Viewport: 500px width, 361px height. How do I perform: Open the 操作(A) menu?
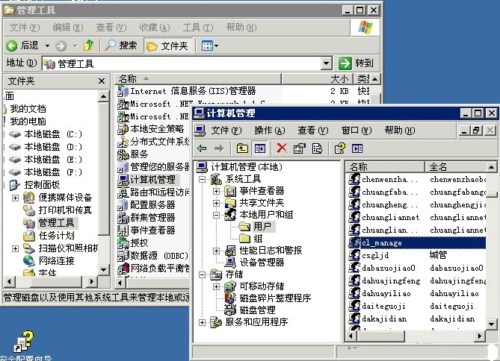click(x=270, y=130)
